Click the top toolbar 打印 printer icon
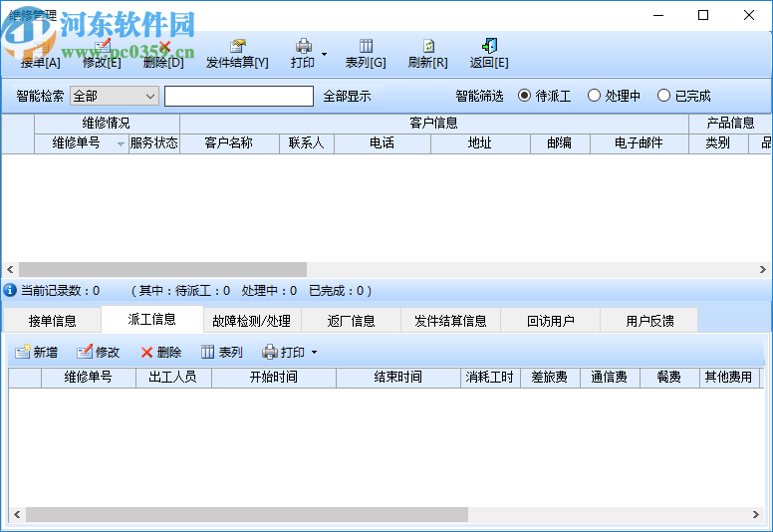The height and width of the screenshot is (532, 773). click(x=303, y=47)
